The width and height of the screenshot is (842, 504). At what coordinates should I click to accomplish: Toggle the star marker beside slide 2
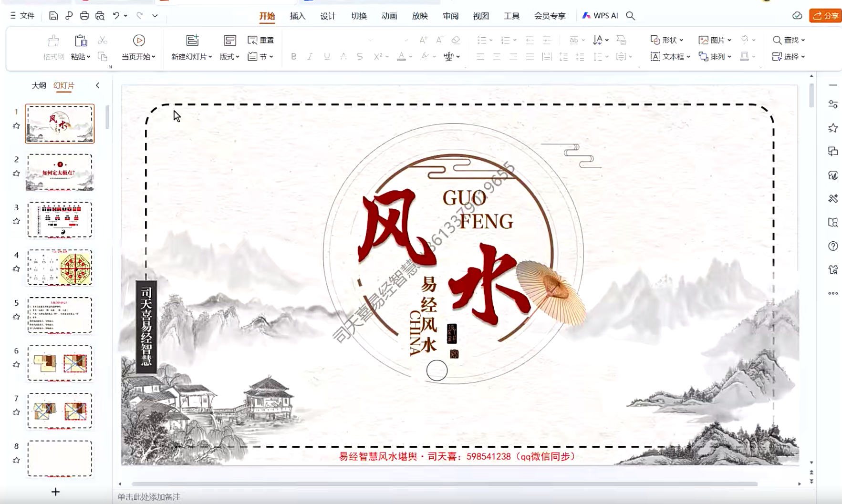tap(16, 174)
